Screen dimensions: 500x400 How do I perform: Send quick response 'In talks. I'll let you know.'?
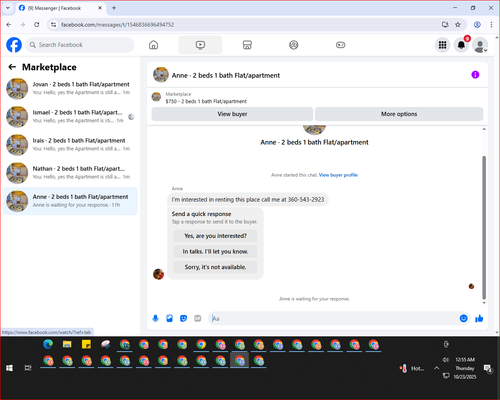tap(215, 251)
